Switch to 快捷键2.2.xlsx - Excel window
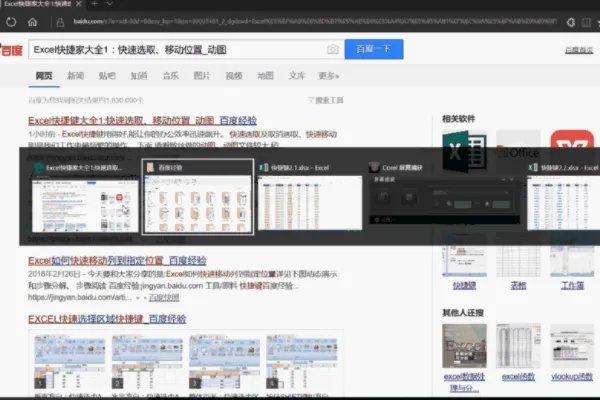This screenshot has height=400, width=600. [563, 198]
